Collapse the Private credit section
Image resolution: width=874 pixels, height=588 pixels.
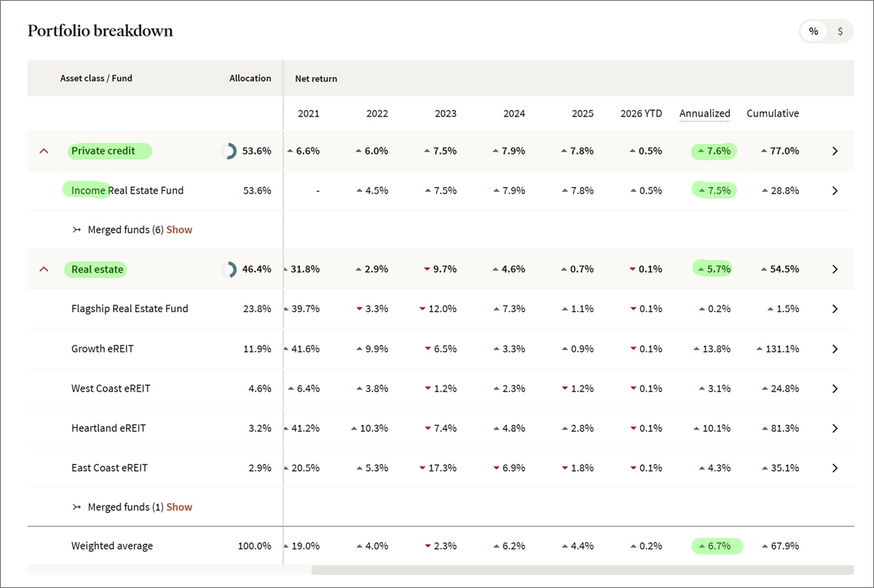44,151
